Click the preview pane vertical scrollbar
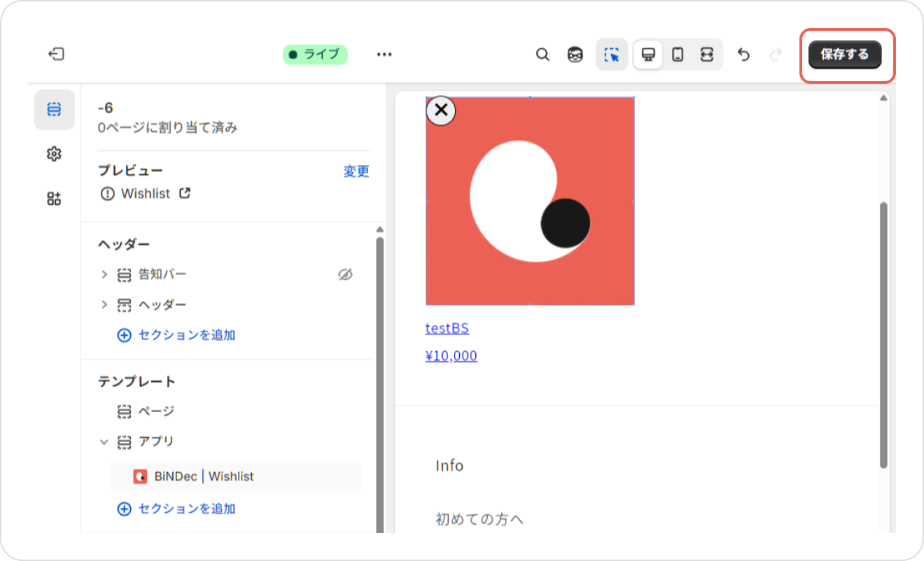Image resolution: width=924 pixels, height=561 pixels. pyautogui.click(x=883, y=335)
